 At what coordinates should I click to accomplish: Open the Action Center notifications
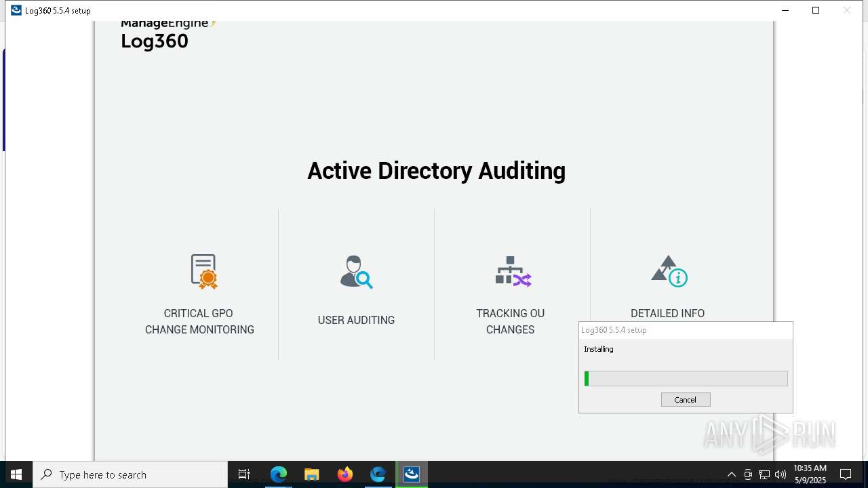pyautogui.click(x=846, y=474)
